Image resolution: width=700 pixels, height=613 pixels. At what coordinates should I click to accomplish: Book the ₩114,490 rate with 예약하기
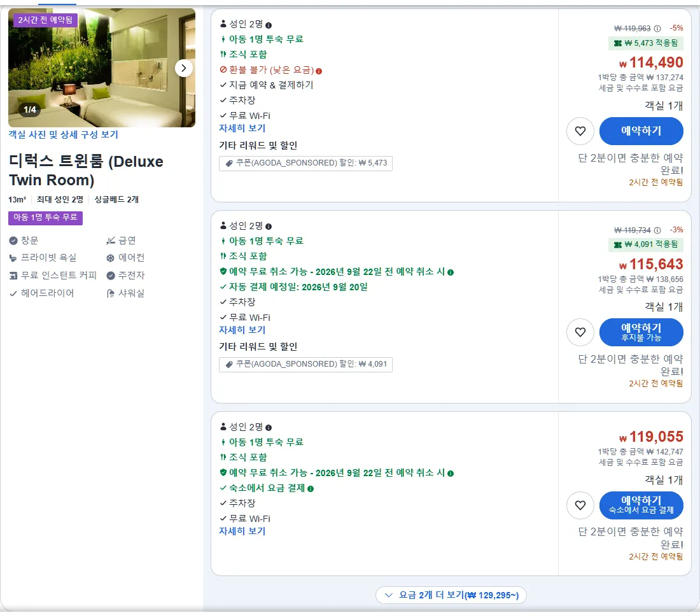point(641,131)
